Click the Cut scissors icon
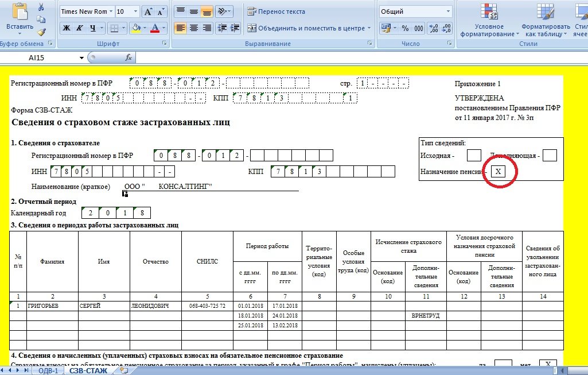The height and width of the screenshot is (375, 588). pos(41,7)
